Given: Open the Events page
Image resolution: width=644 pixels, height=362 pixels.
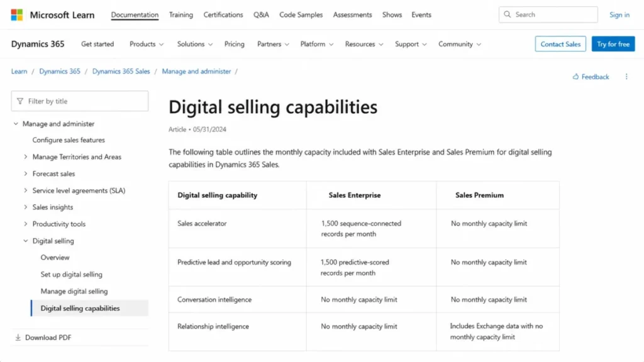Looking at the screenshot, I should point(421,15).
